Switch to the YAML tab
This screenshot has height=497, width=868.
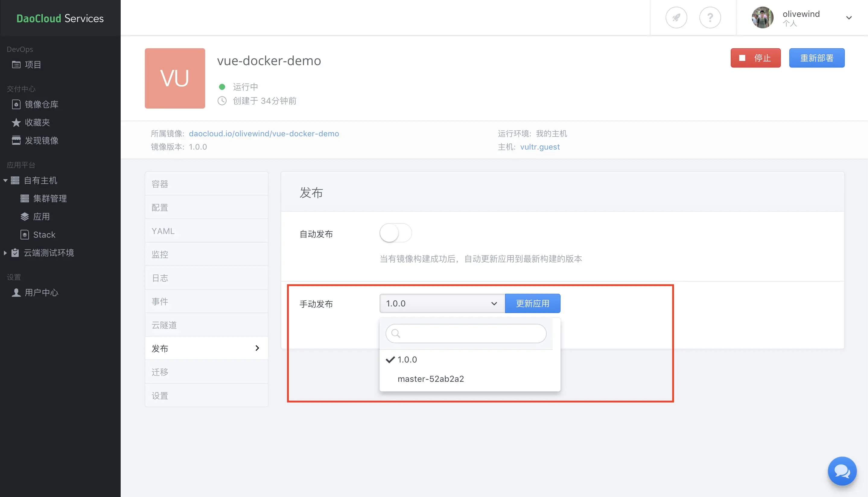(x=207, y=231)
